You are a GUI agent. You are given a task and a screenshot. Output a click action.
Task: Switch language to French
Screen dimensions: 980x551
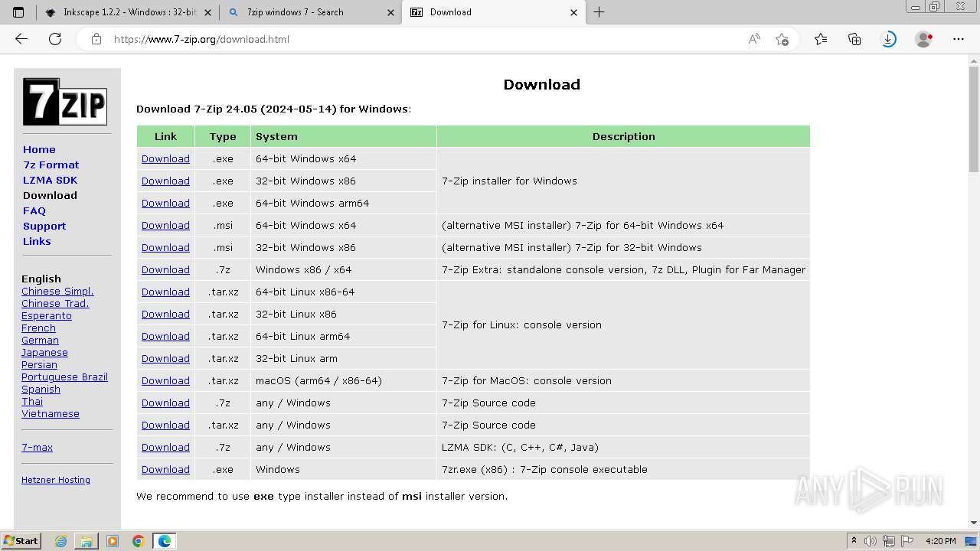[38, 328]
